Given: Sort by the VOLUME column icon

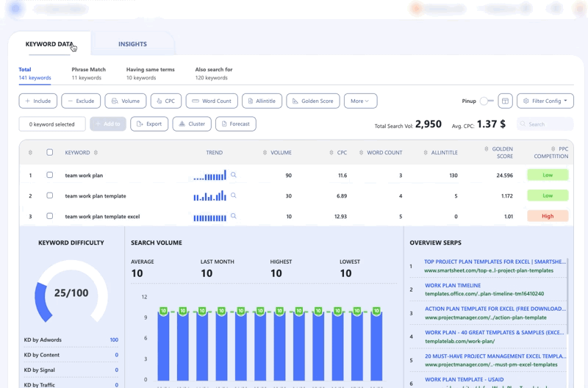Looking at the screenshot, I should (x=265, y=153).
